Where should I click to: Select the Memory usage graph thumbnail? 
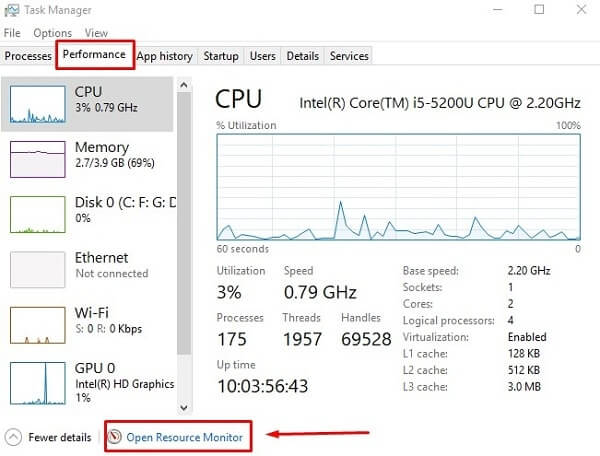(38, 159)
